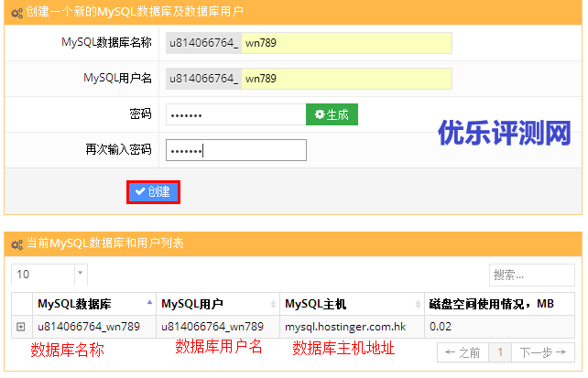Expand the u814066764_wn789 row plus icon

20,326
